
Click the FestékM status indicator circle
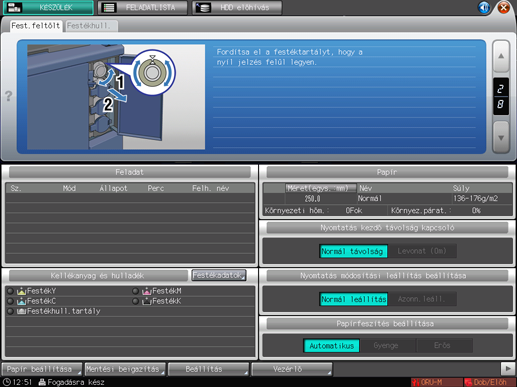point(135,291)
